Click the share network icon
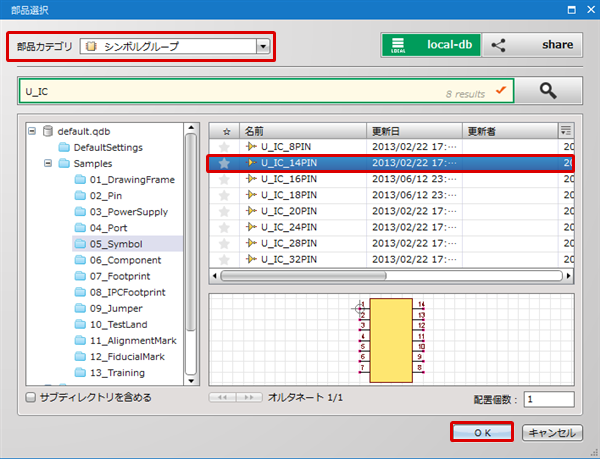600x459 pixels. (x=499, y=45)
